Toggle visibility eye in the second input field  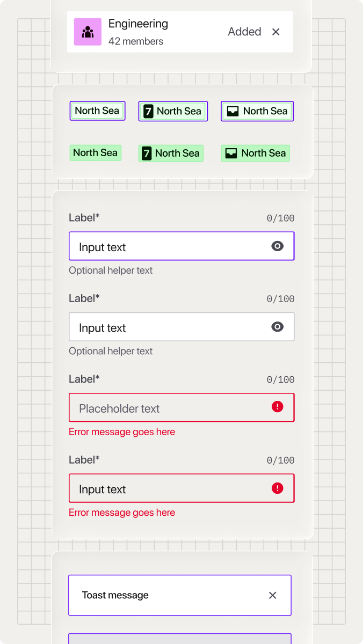pos(277,327)
